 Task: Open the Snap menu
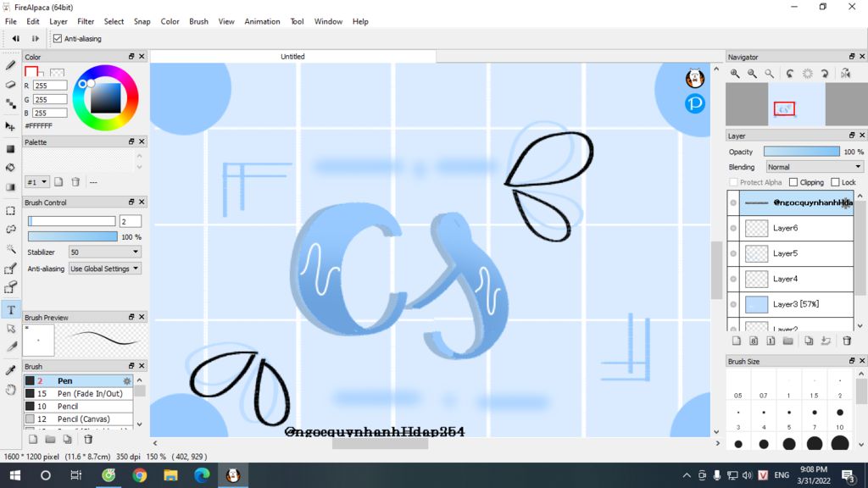coord(142,21)
